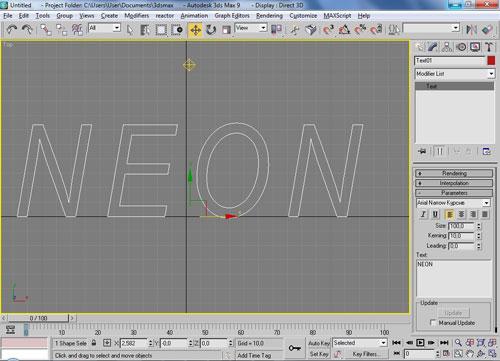Screen dimensions: 500x361
Task: Open the Modifiers menu
Action: tap(136, 16)
